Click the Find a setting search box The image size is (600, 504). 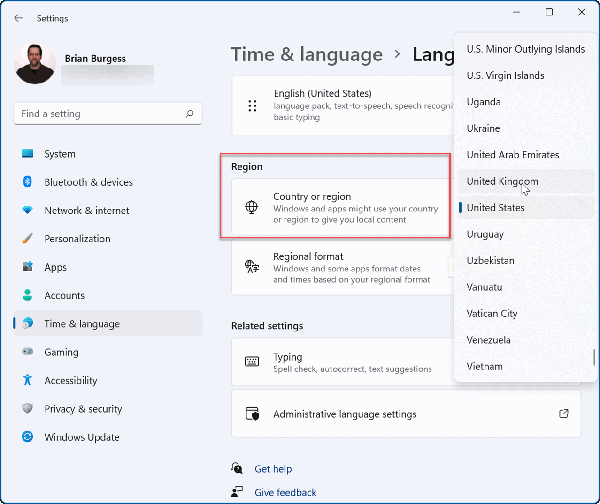tap(108, 113)
